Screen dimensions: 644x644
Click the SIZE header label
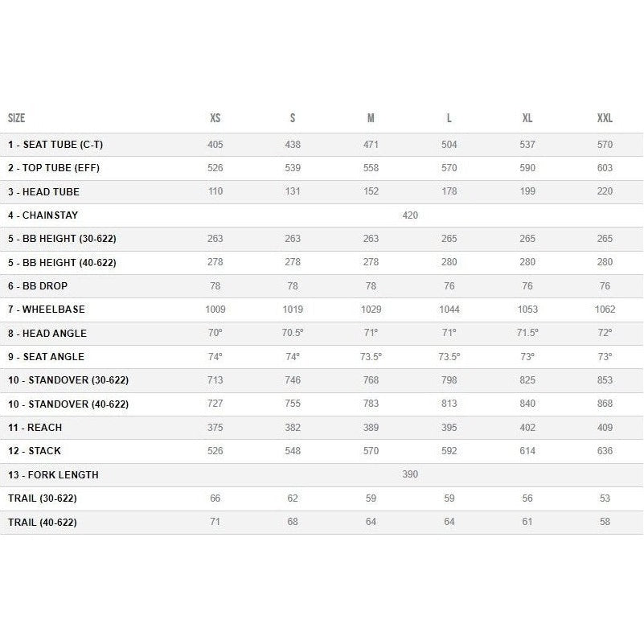17,118
